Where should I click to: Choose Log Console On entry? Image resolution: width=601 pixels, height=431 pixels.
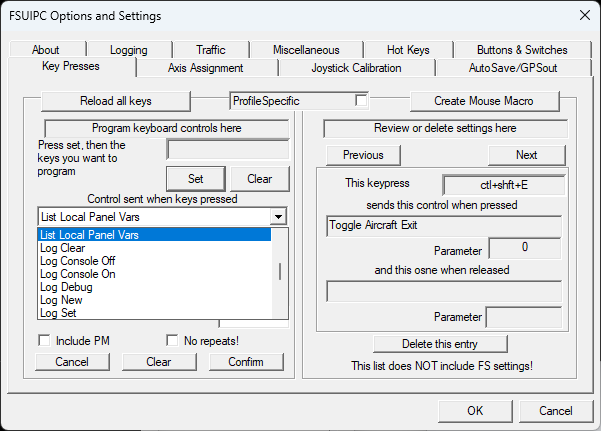point(154,274)
